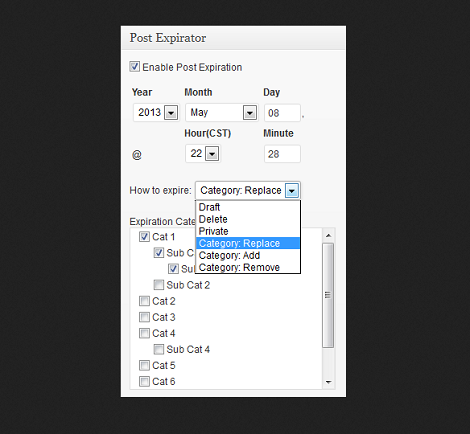This screenshot has width=470, height=434.
Task: Pick Category: Remove option
Action: coord(248,267)
